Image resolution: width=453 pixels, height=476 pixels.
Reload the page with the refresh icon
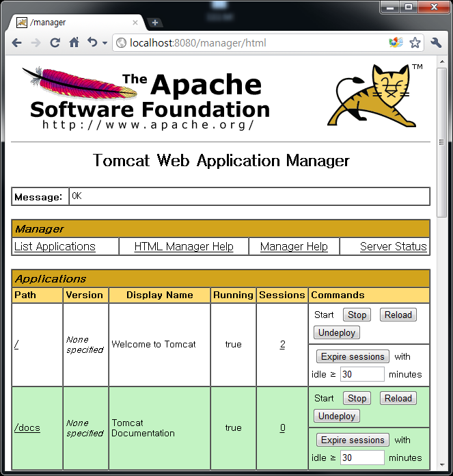coord(55,43)
